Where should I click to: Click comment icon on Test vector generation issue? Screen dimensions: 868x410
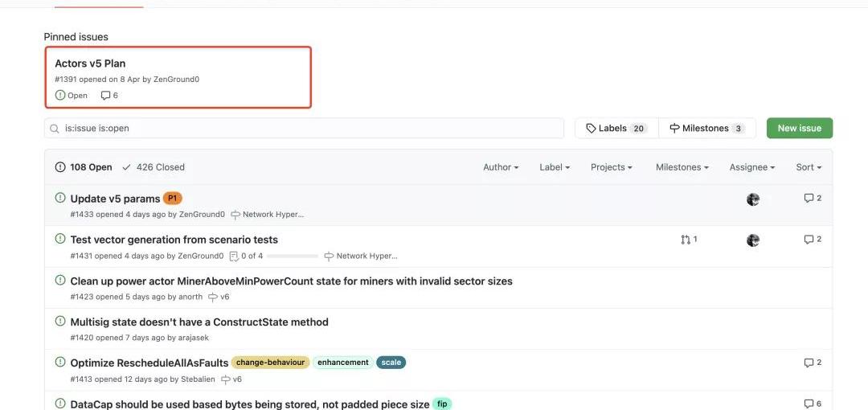809,240
